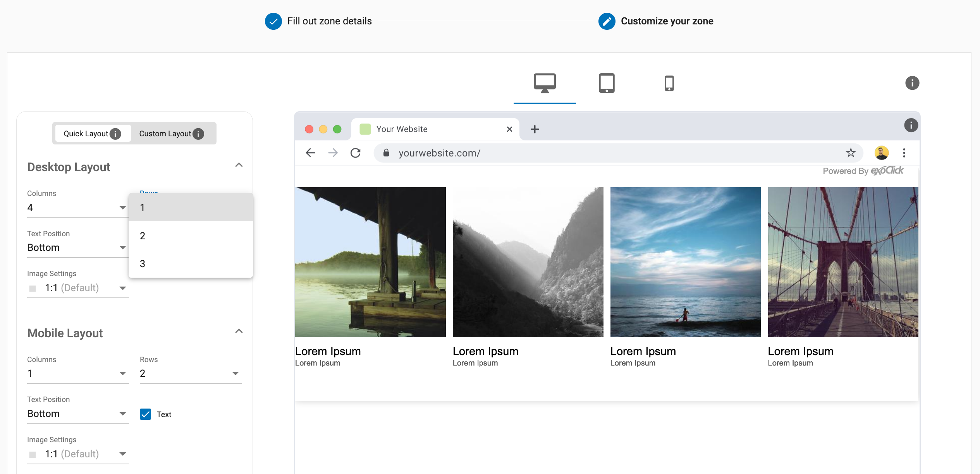Switch to desktop preview icon
Viewport: 980px width, 474px height.
click(544, 83)
